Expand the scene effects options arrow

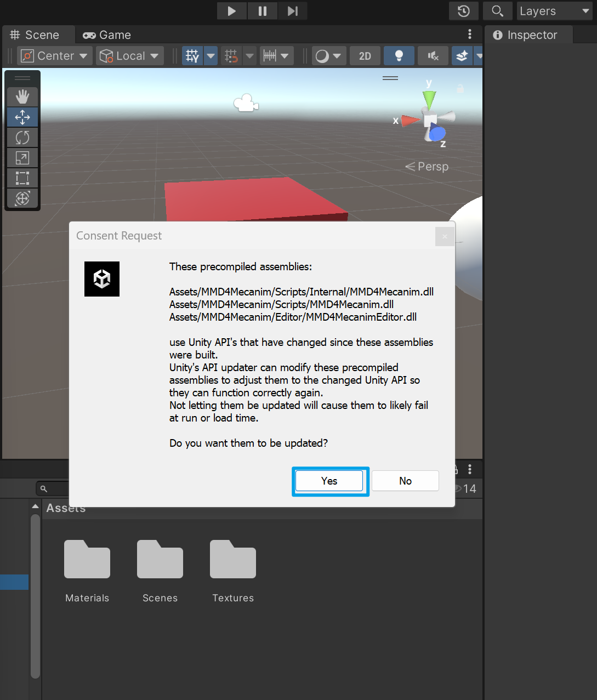click(479, 56)
